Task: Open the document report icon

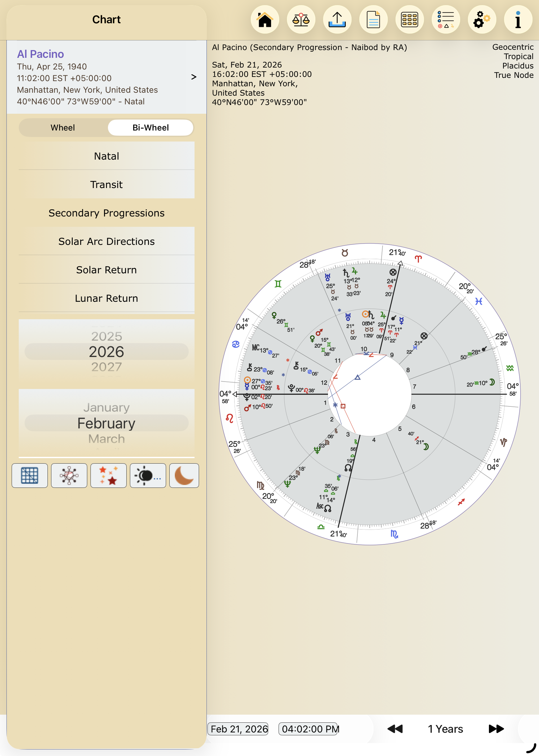Action: [373, 20]
